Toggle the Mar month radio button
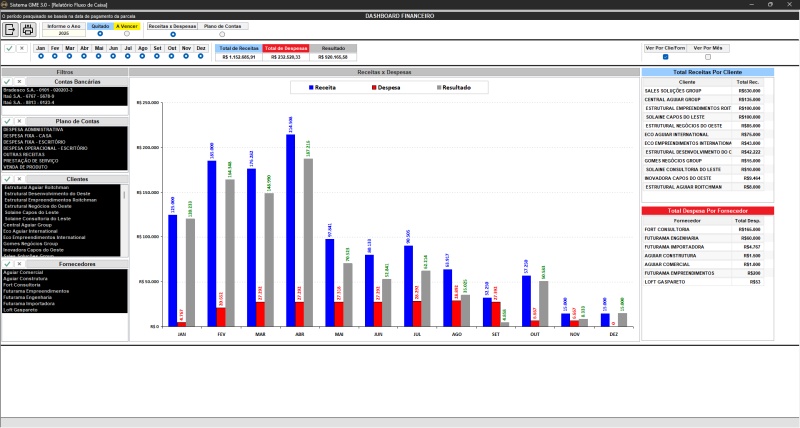 click(70, 56)
